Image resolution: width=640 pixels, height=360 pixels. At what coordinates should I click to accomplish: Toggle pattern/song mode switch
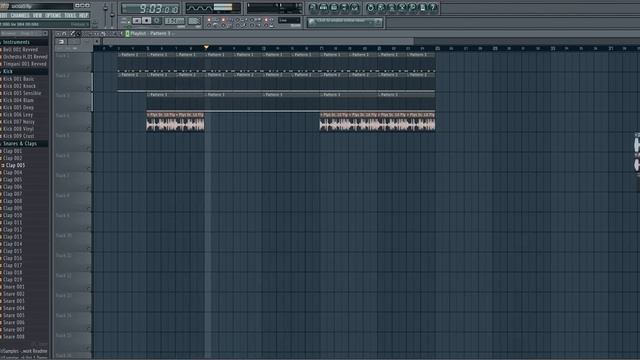(129, 20)
